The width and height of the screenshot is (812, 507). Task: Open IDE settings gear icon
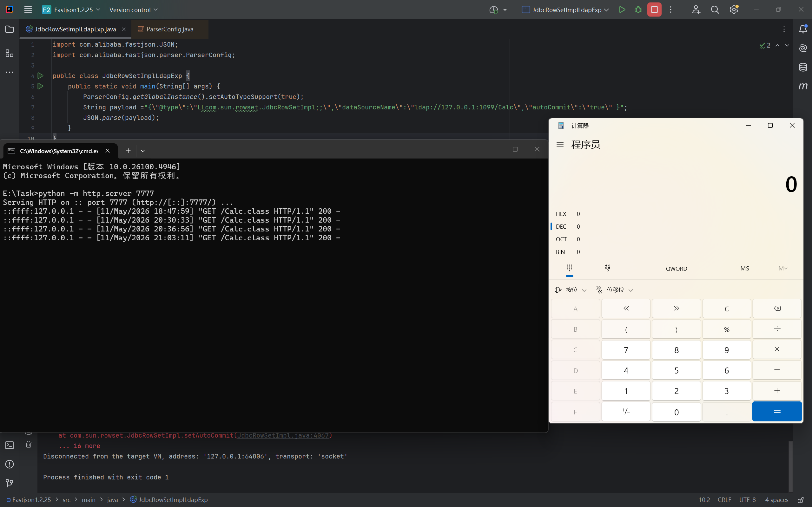pos(734,10)
